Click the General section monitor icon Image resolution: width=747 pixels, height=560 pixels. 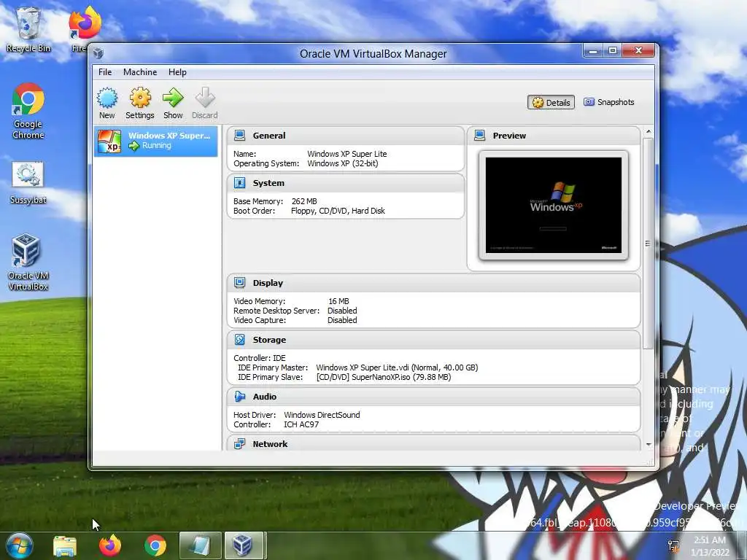239,135
